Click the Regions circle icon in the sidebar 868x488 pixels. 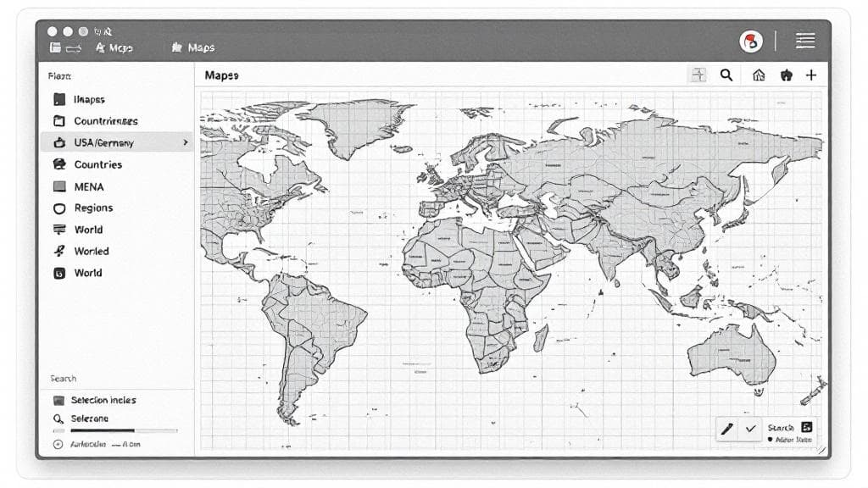(60, 208)
